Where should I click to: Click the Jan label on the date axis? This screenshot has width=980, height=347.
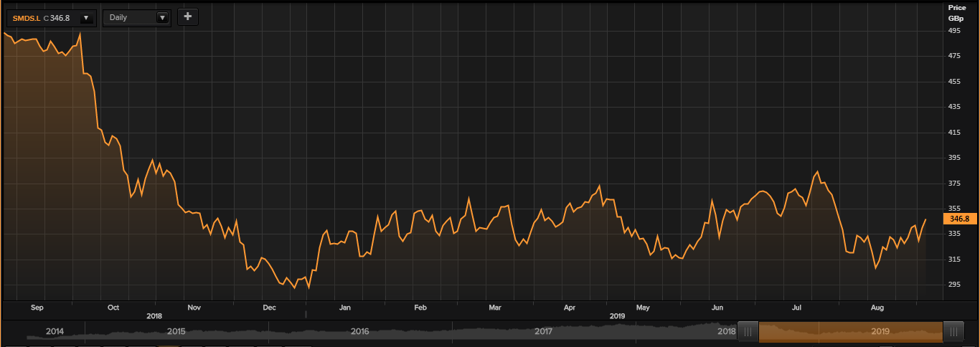click(x=344, y=308)
